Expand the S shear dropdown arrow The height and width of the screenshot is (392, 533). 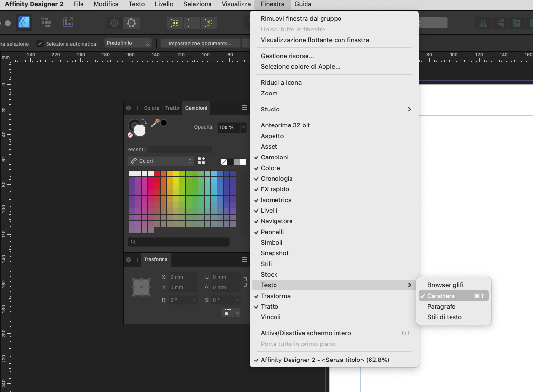237,300
